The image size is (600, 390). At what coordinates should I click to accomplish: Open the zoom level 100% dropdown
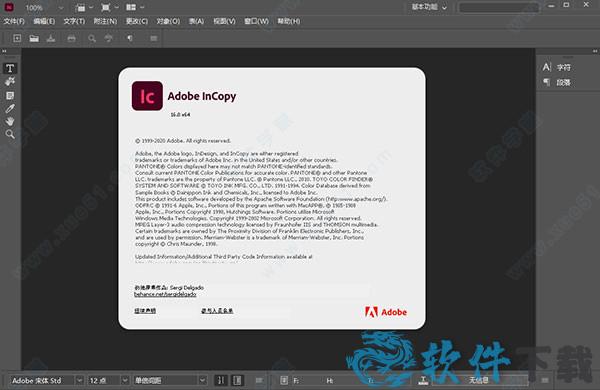pyautogui.click(x=60, y=8)
